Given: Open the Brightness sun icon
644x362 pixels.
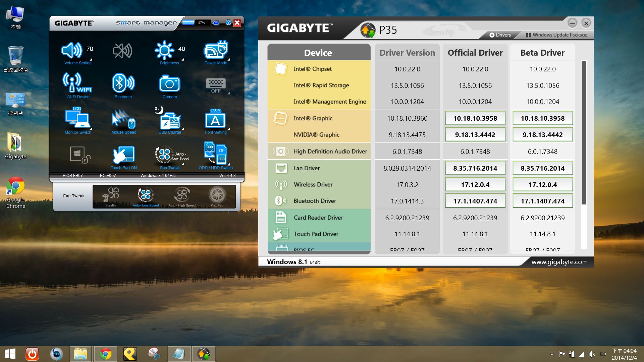Looking at the screenshot, I should pos(164,50).
